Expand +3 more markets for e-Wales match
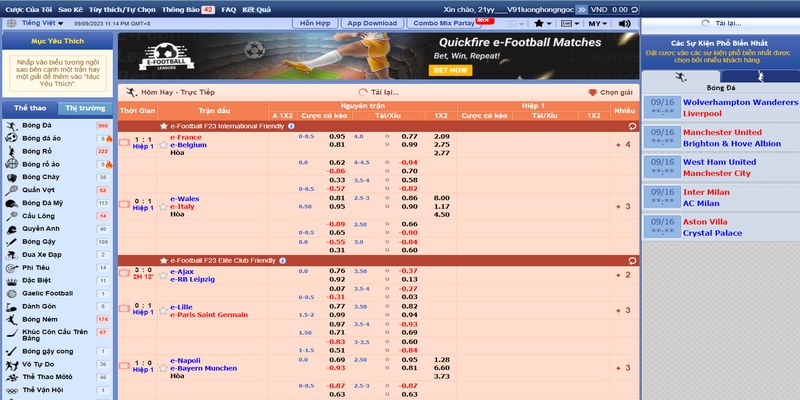 (623, 207)
